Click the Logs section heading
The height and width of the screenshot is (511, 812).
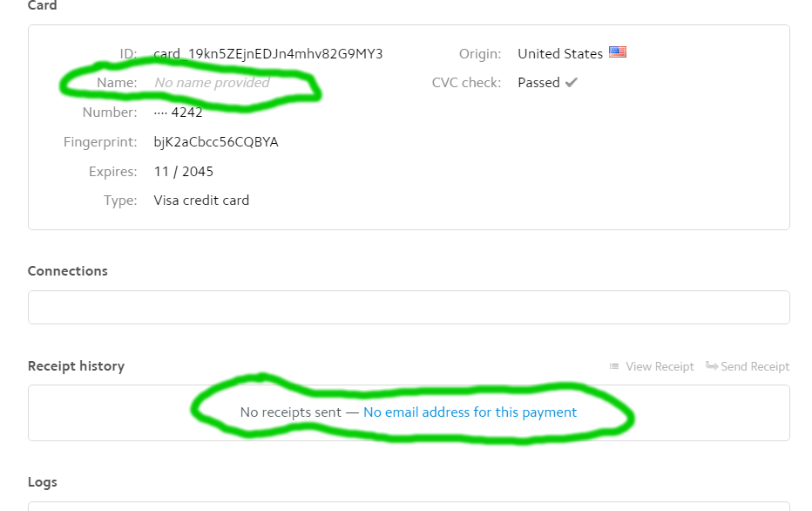click(43, 482)
